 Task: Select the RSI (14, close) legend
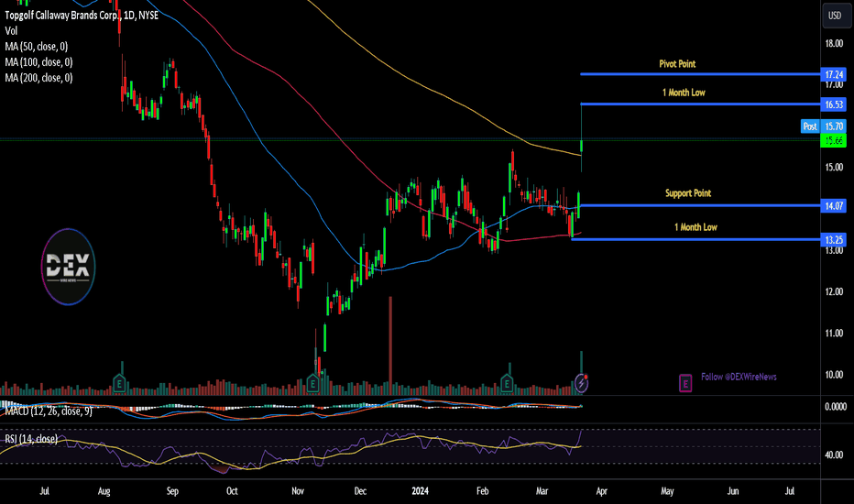tap(31, 439)
